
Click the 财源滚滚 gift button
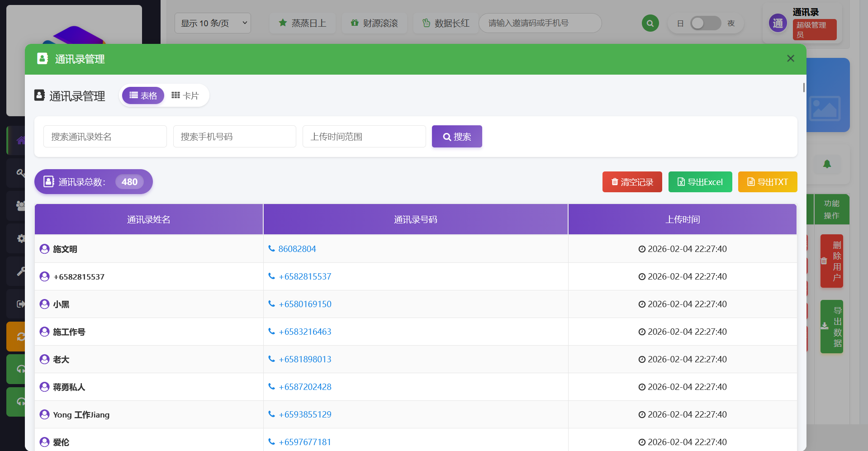[374, 23]
